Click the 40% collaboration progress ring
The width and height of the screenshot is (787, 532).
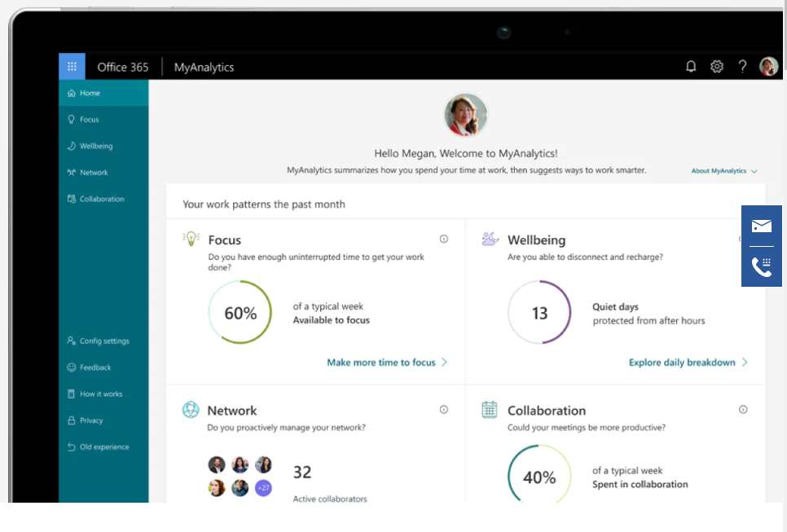tap(539, 473)
